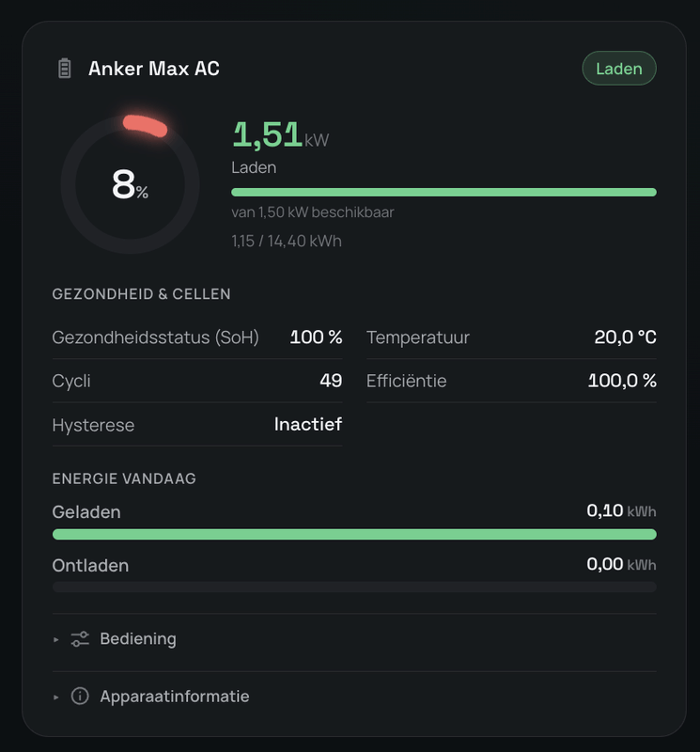The image size is (700, 752).
Task: Click the Anker Max AC card title
Action: tap(154, 68)
